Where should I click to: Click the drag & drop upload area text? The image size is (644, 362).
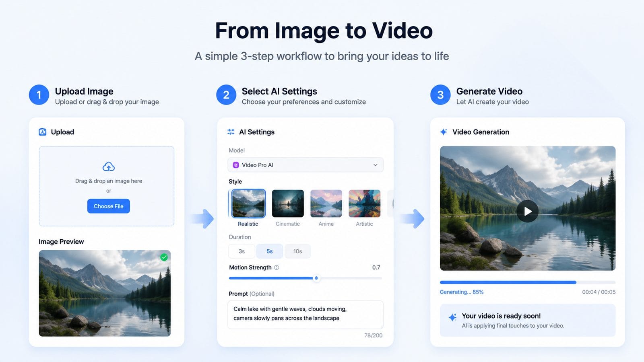tap(109, 181)
